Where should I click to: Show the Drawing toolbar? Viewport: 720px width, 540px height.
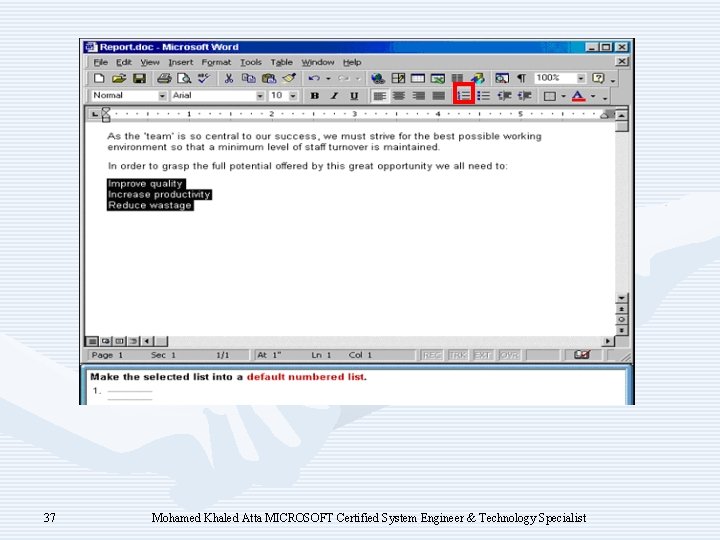pyautogui.click(x=478, y=79)
